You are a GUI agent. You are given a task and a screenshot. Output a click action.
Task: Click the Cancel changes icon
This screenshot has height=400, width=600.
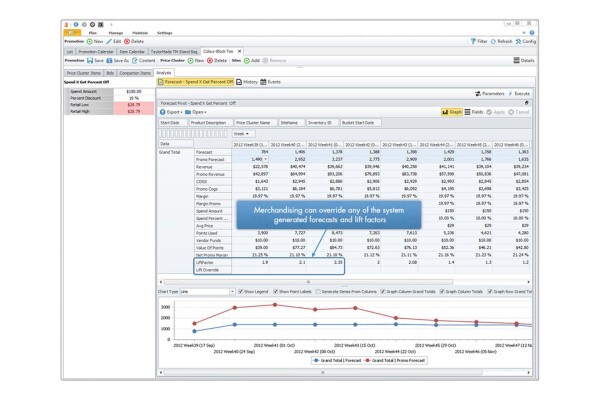pos(511,112)
